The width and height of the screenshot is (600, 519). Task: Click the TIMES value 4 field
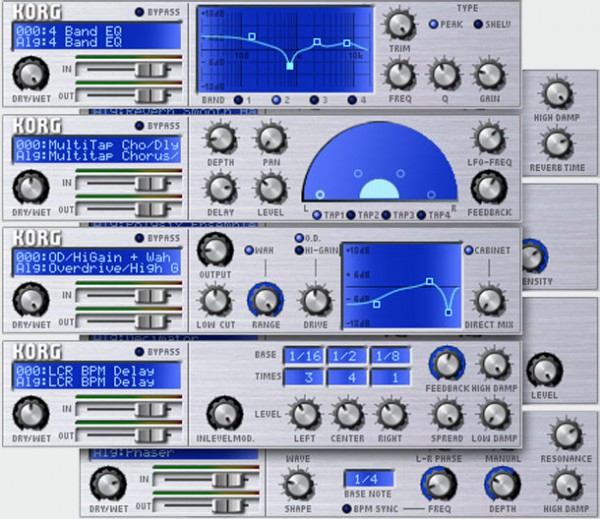point(347,377)
